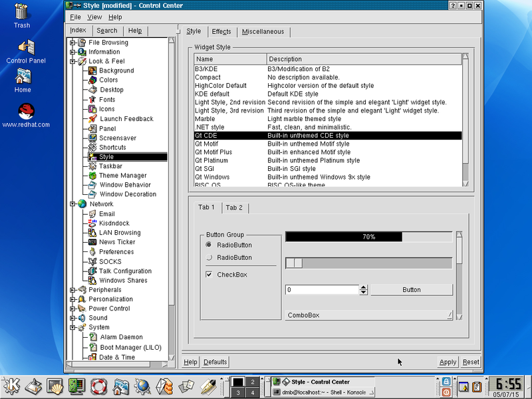Open the ComboBox dropdown in the preview

pos(369,315)
